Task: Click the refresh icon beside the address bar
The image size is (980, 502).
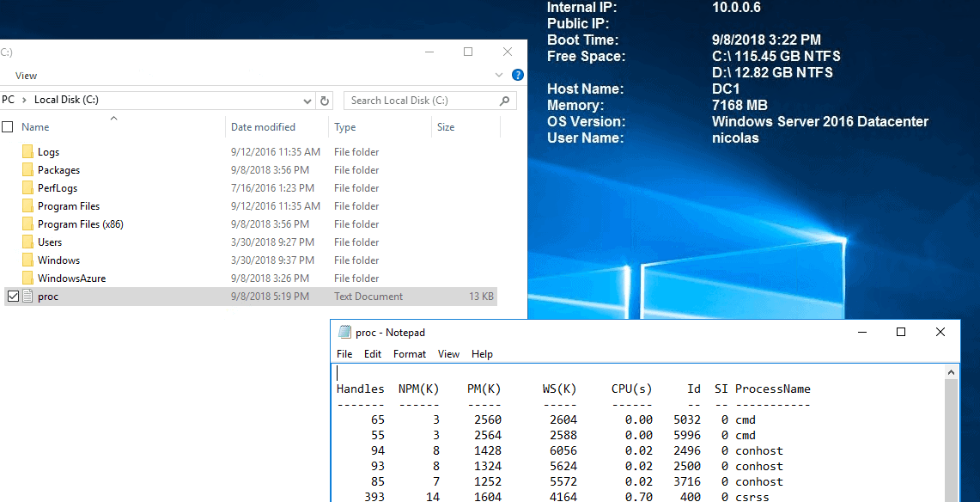Action: [x=325, y=101]
